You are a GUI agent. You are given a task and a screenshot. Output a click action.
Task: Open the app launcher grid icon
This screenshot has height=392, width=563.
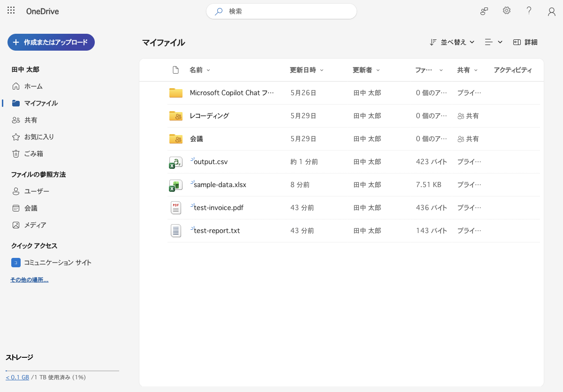[x=11, y=11]
